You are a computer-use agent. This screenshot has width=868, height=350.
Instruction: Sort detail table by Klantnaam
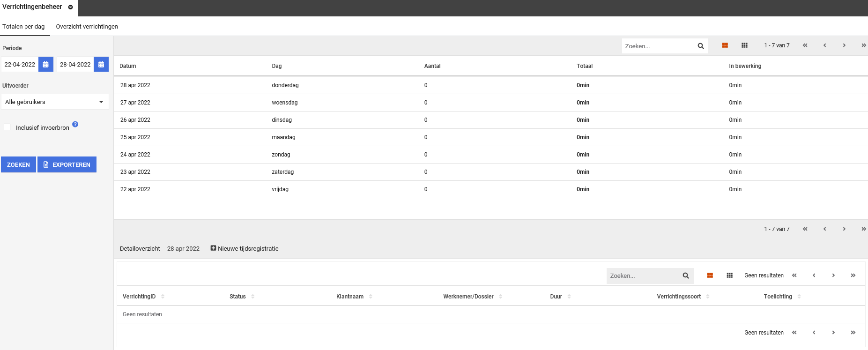coord(370,297)
